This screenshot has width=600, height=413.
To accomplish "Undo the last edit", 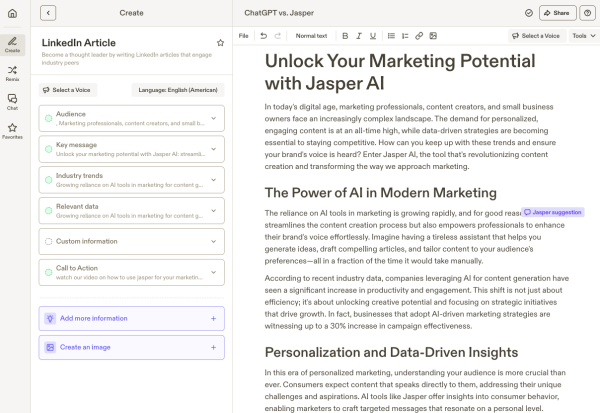I will tap(264, 36).
